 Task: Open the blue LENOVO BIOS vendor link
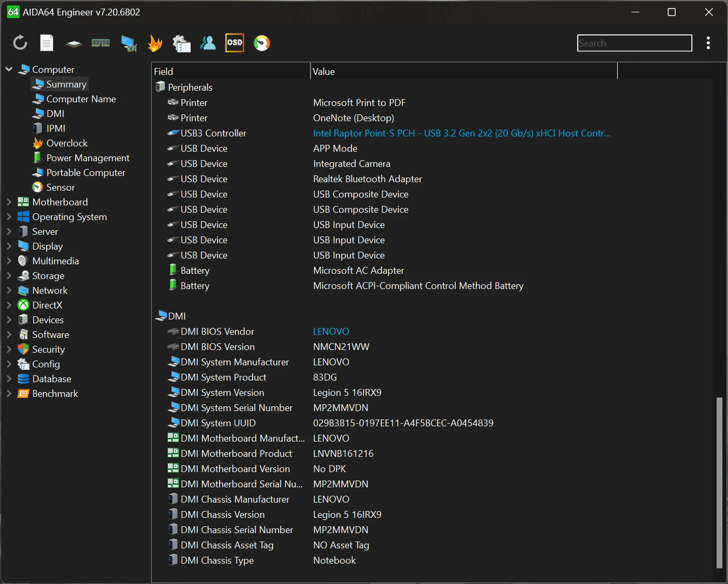[331, 331]
